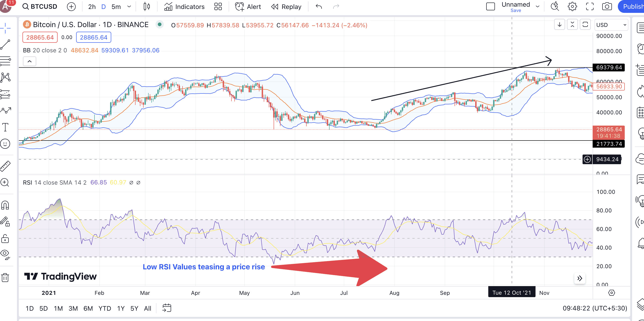Select the trend line drawing tool
The height and width of the screenshot is (321, 644).
pyautogui.click(x=6, y=45)
